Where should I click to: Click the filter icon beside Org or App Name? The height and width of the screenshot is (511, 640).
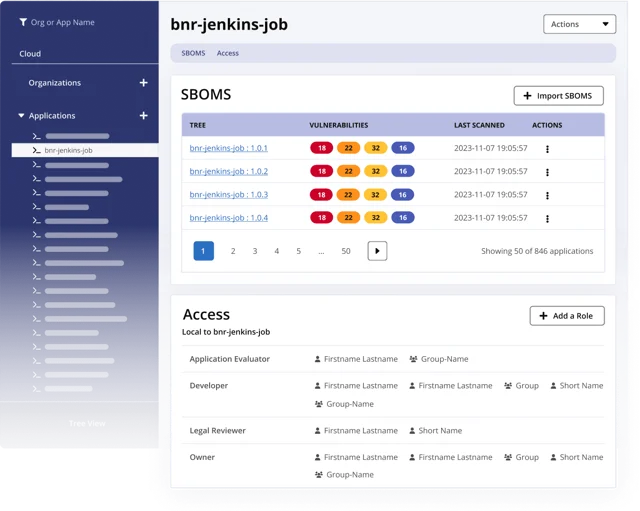(23, 22)
